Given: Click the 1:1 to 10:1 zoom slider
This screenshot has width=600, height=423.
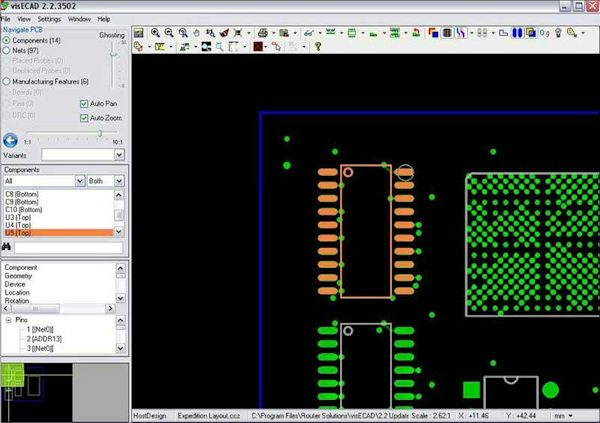Looking at the screenshot, I should (72, 133).
